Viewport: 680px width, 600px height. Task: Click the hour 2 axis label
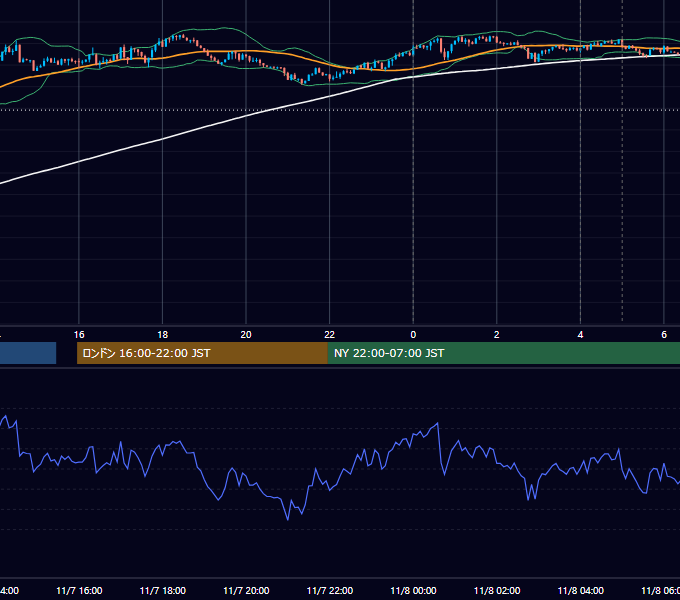(x=497, y=335)
